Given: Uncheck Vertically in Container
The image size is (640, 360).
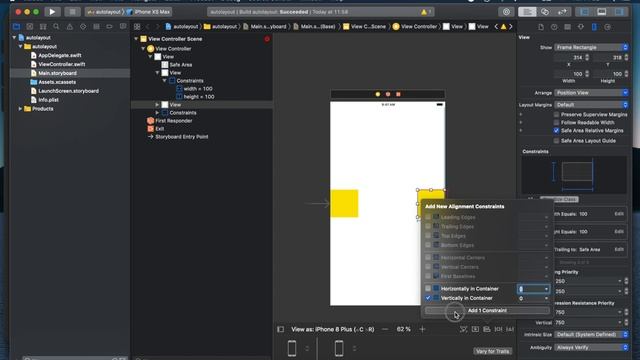Looking at the screenshot, I should point(428,298).
